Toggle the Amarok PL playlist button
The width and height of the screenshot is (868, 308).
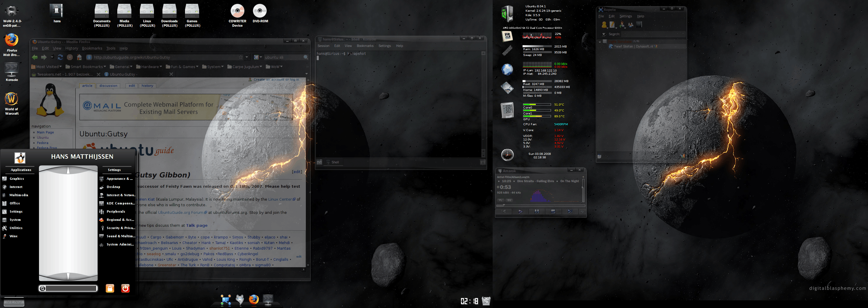[501, 200]
